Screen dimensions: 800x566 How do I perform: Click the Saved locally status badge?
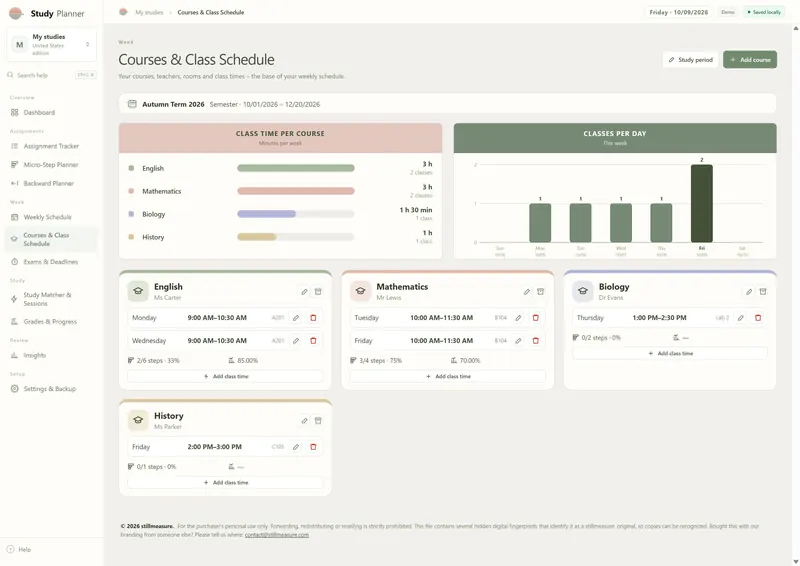pyautogui.click(x=764, y=12)
